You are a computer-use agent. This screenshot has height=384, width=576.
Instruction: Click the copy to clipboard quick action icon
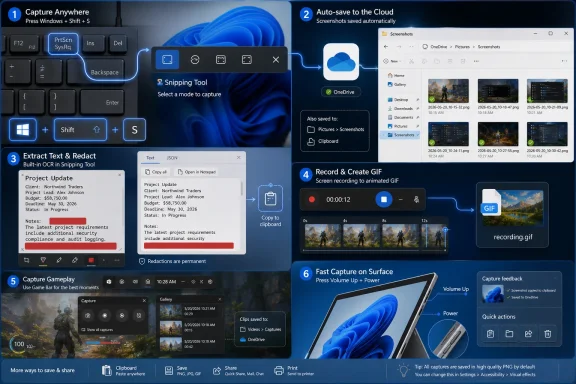click(490, 334)
